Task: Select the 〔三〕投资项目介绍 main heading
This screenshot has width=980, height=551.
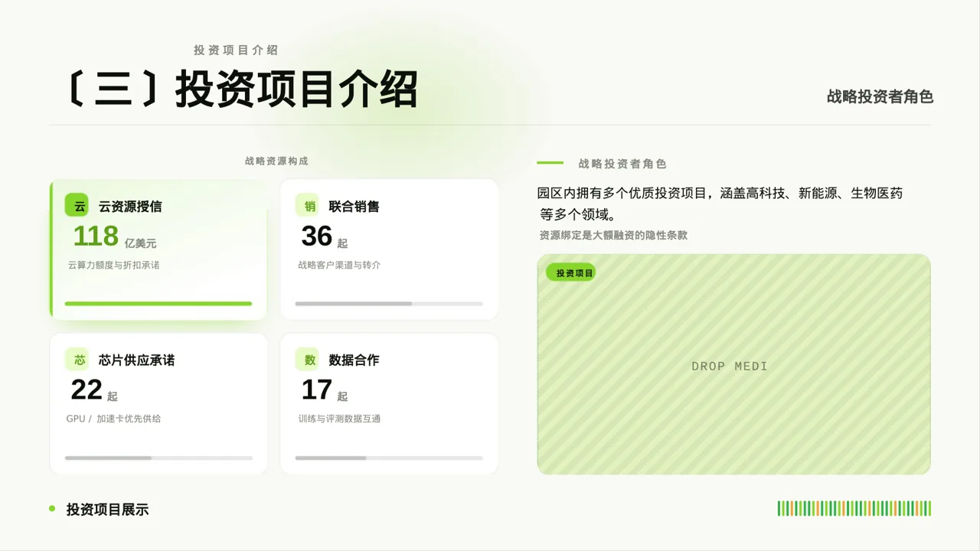Action: pos(242,90)
